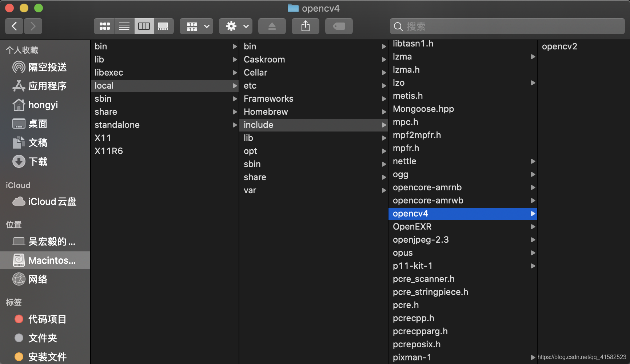Select the opencv2 folder
630x364 pixels.
coord(583,46)
